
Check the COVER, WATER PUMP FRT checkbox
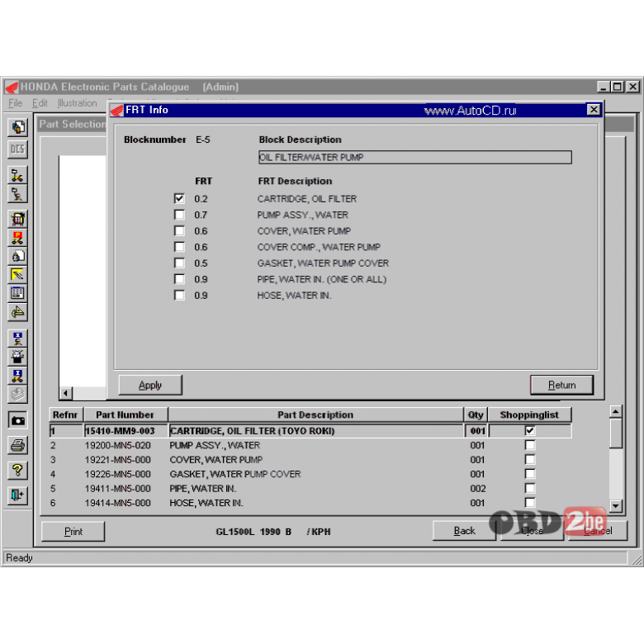(x=179, y=230)
